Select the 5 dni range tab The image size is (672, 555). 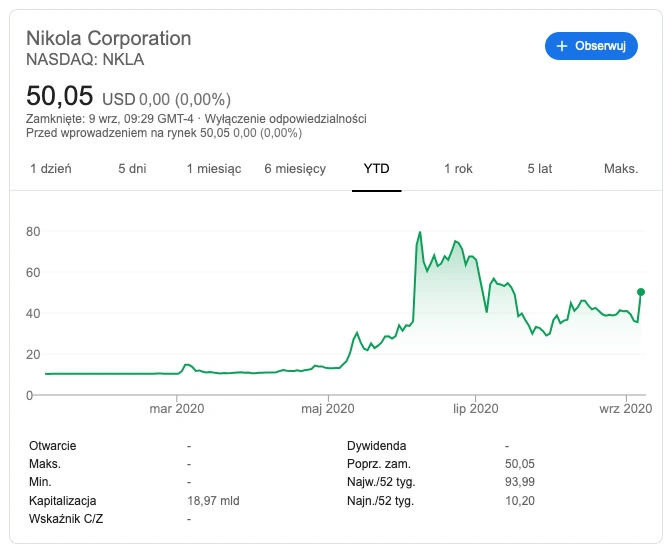pyautogui.click(x=132, y=168)
